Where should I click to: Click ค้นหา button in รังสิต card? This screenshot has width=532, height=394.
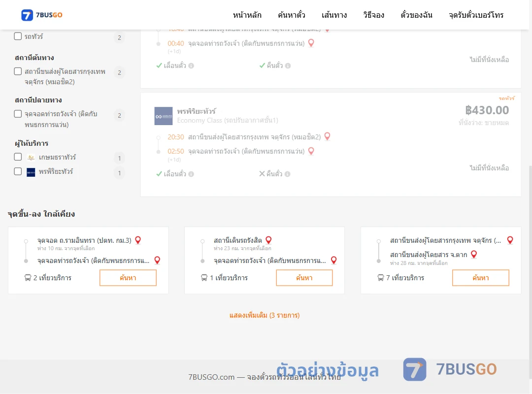tap(304, 278)
